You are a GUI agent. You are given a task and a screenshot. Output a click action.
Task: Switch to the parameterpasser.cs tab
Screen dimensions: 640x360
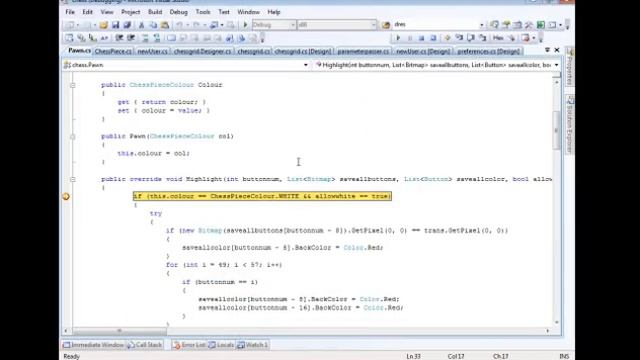coord(363,51)
